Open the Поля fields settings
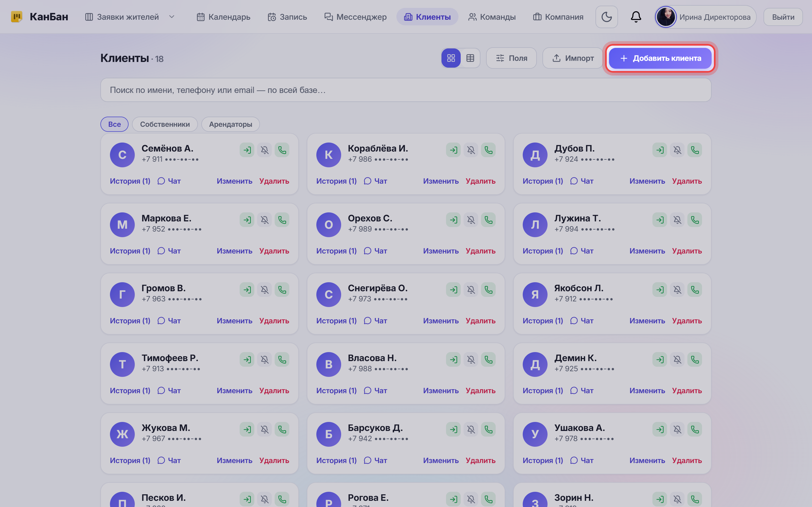 (x=511, y=58)
